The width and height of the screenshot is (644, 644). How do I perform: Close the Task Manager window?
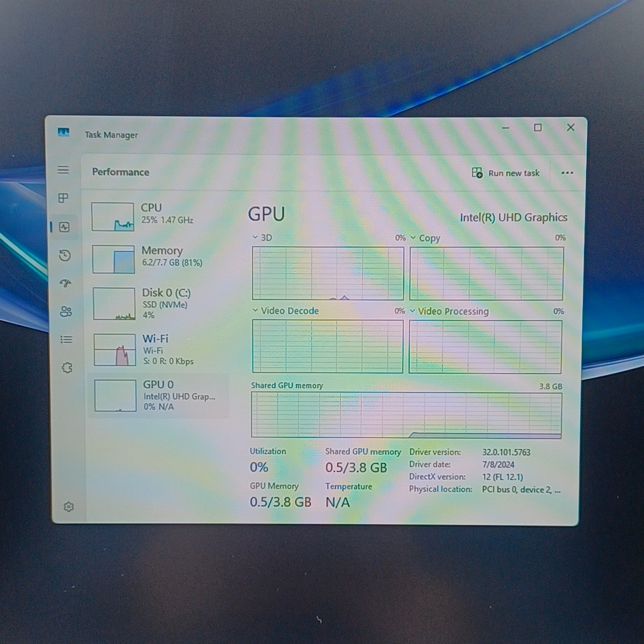coord(571,127)
